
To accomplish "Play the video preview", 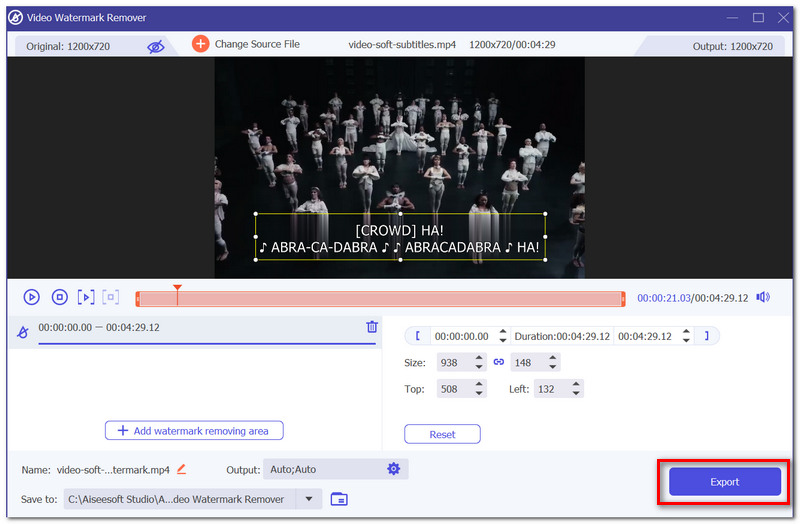I will coord(32,297).
